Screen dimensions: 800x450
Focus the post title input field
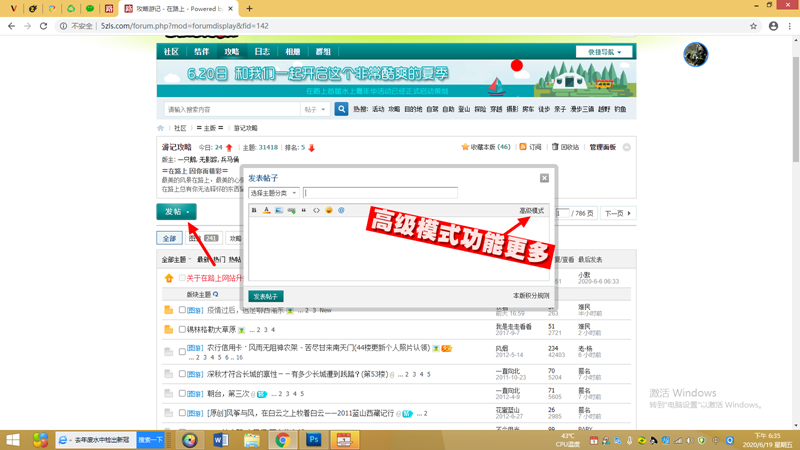[381, 193]
